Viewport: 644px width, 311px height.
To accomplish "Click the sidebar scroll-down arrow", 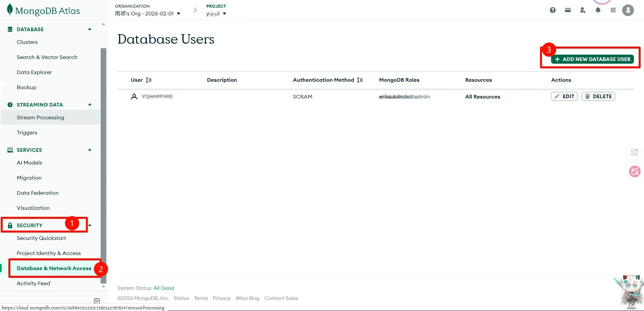I will [x=103, y=287].
